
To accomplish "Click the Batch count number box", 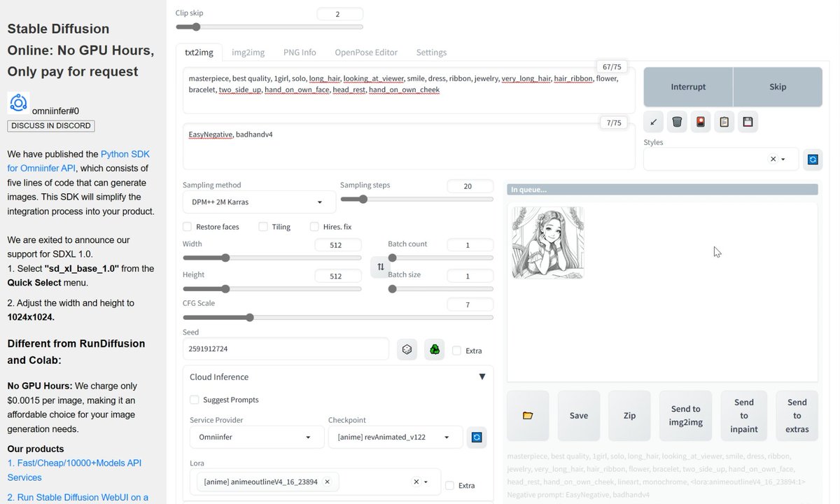I will click(469, 245).
